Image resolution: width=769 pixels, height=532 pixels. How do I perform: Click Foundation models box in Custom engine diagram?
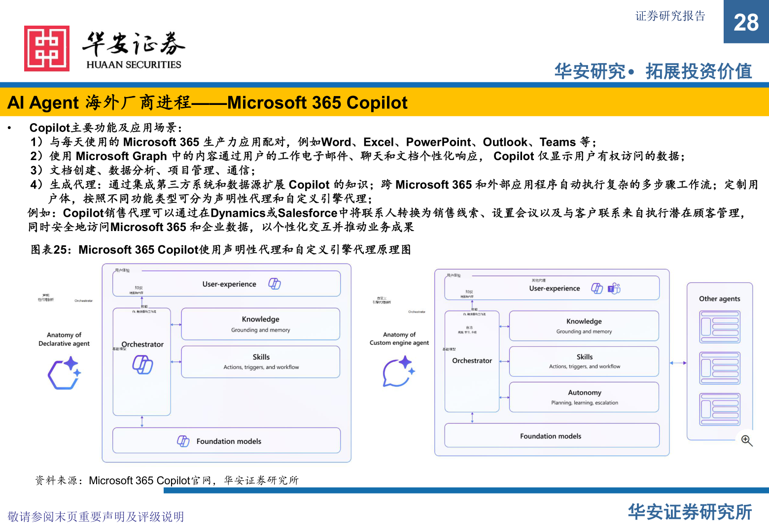pos(552,435)
